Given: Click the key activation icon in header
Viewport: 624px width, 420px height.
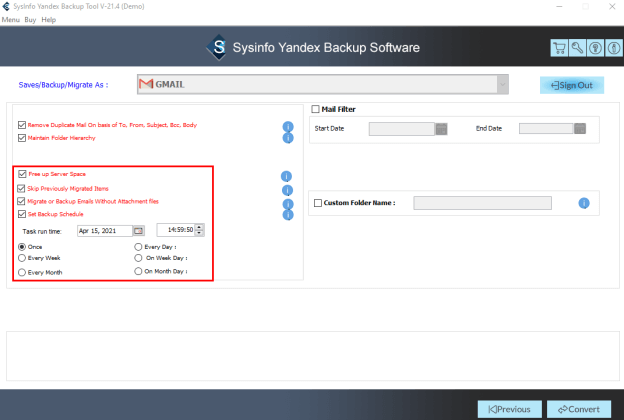Looking at the screenshot, I should tap(577, 48).
